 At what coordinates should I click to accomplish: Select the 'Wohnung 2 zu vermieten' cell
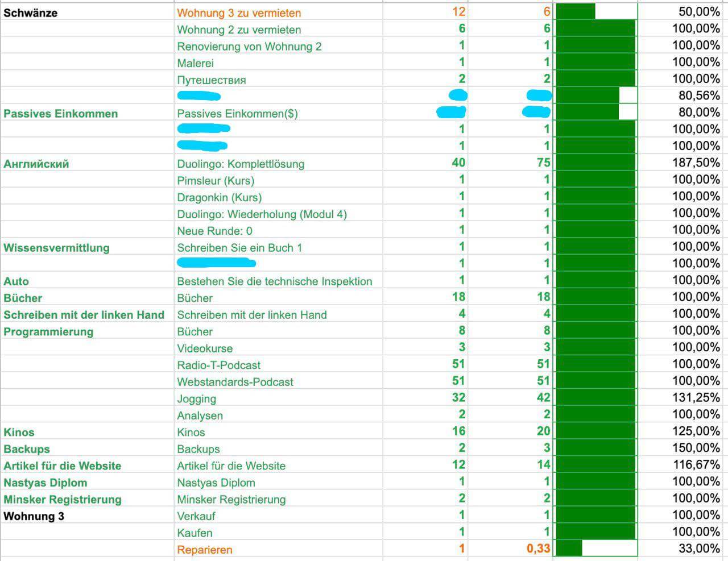(x=278, y=29)
